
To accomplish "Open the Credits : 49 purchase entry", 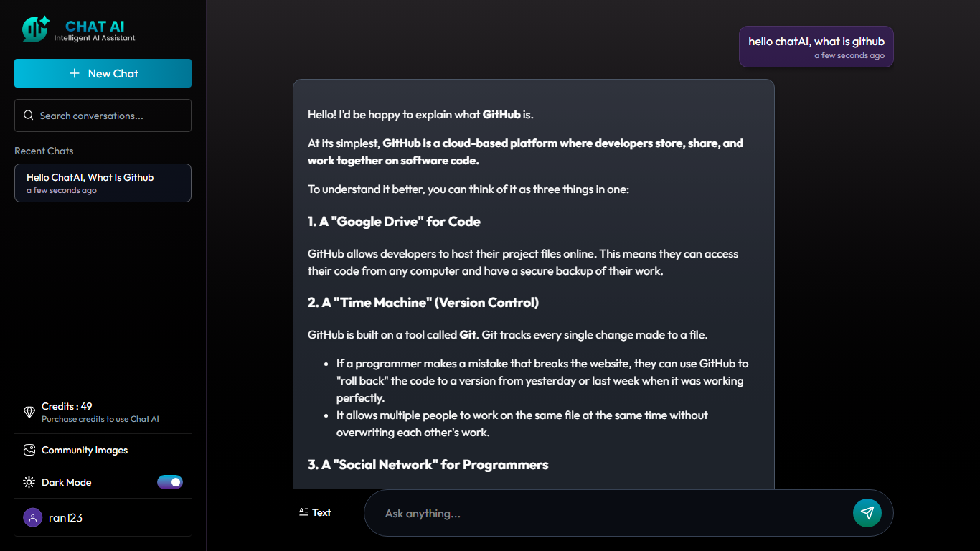I will point(103,412).
